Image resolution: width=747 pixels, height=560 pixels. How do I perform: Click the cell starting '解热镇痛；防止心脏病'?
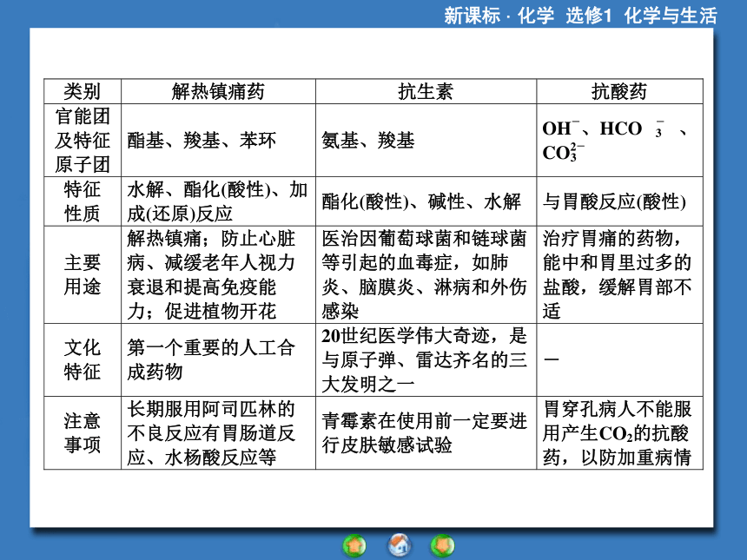[x=218, y=274]
